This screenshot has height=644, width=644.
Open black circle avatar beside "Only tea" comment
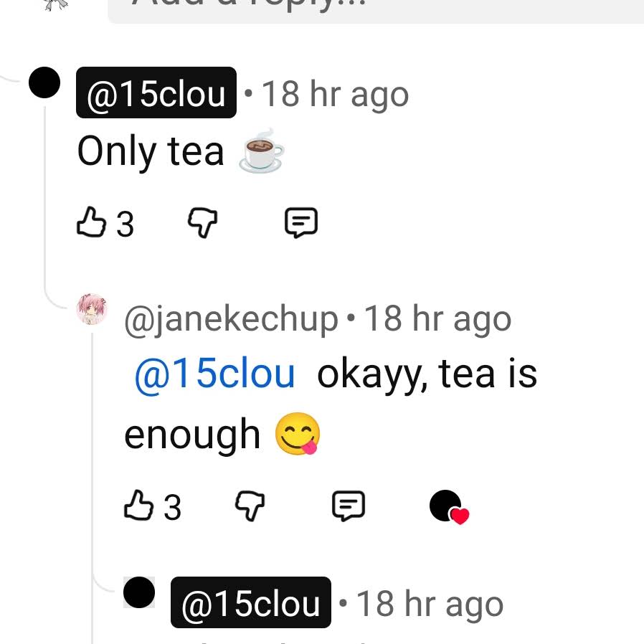(44, 82)
